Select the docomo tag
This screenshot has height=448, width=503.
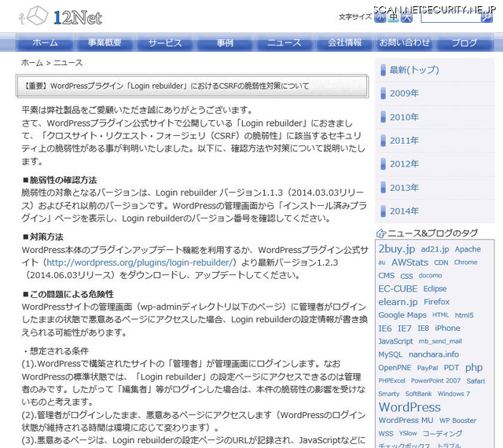tap(430, 275)
